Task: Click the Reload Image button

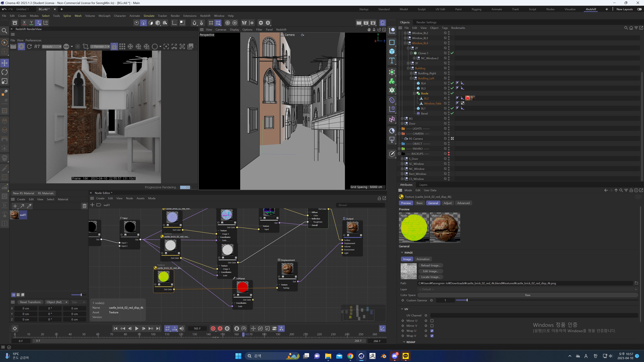Action: pos(431,265)
